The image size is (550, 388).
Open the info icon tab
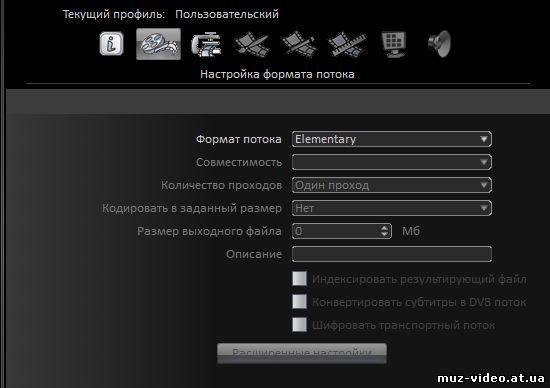(111, 44)
